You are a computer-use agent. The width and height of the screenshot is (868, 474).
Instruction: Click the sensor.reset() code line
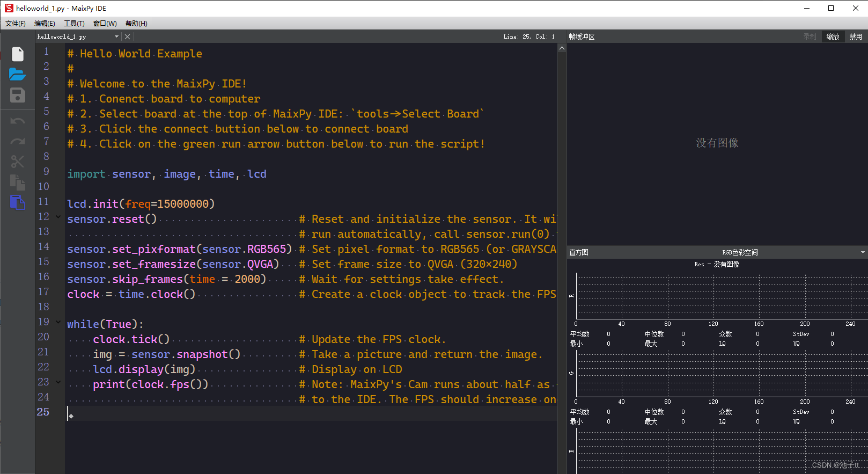[112, 219]
